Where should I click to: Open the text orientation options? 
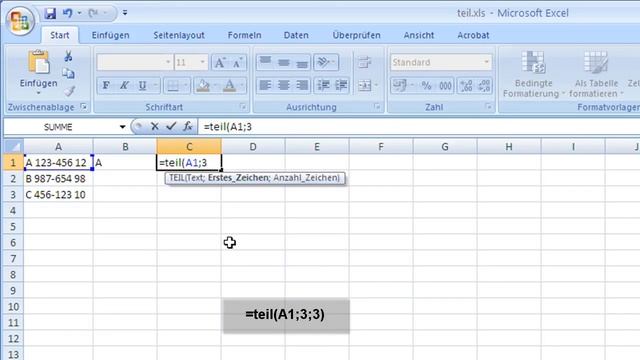(x=326, y=62)
